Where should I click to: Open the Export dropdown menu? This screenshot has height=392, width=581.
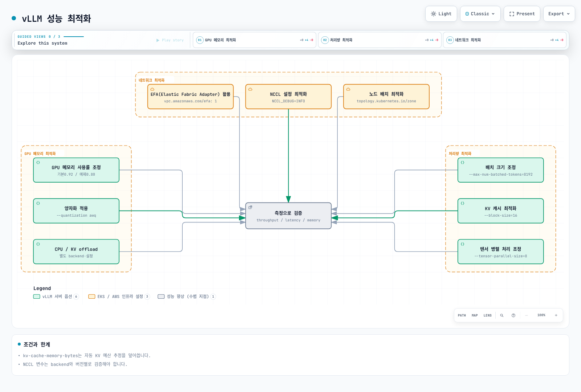[x=559, y=14]
